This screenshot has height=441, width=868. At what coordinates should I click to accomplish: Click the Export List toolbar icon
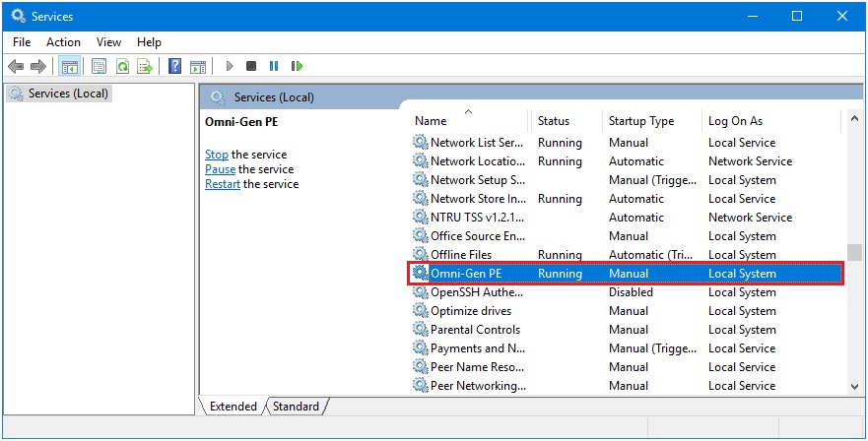(x=145, y=67)
